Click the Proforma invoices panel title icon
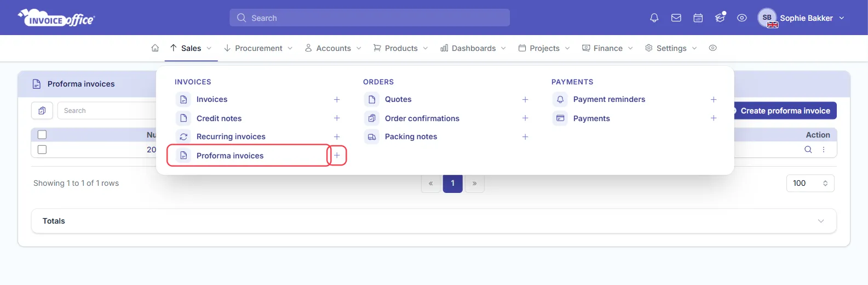The image size is (868, 285). pos(37,84)
